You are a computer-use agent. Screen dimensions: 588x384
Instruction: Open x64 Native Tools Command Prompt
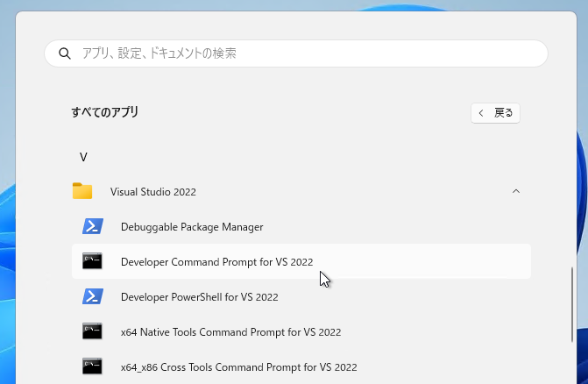pyautogui.click(x=231, y=332)
